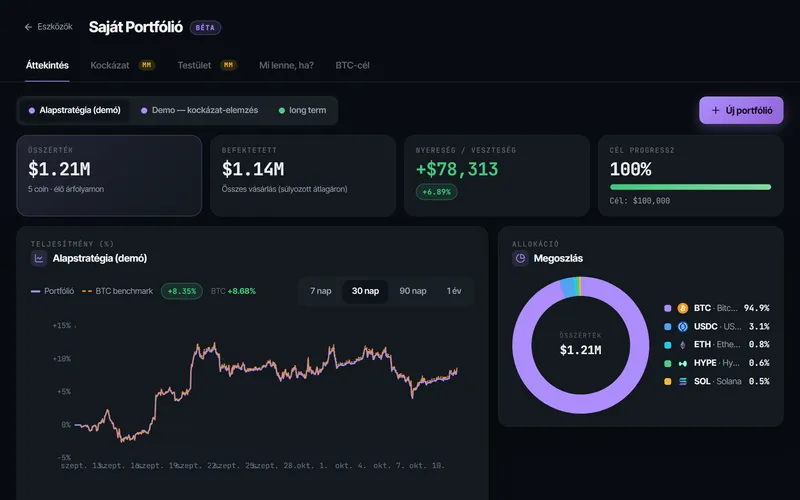Toggle the BTC benchmark legend line

pyautogui.click(x=117, y=291)
